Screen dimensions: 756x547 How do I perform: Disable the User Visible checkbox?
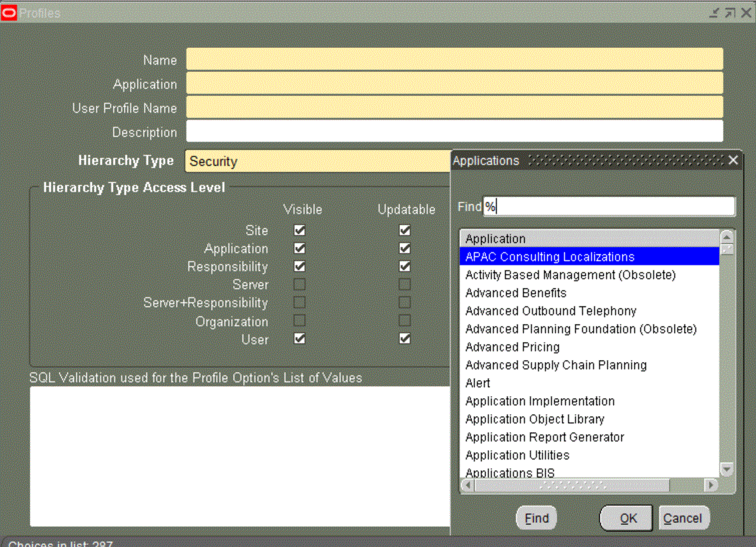pos(299,339)
